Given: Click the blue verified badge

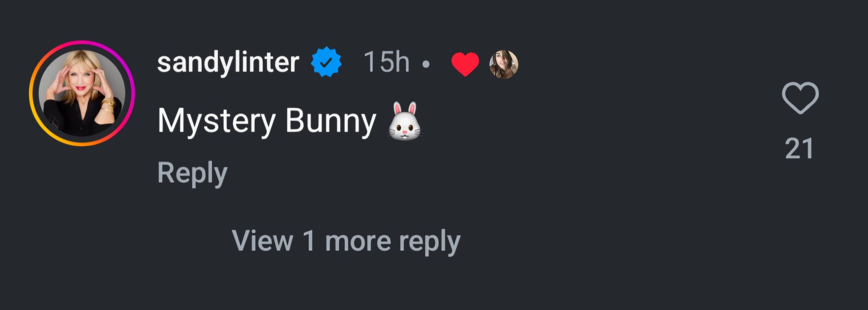Looking at the screenshot, I should click(x=326, y=62).
